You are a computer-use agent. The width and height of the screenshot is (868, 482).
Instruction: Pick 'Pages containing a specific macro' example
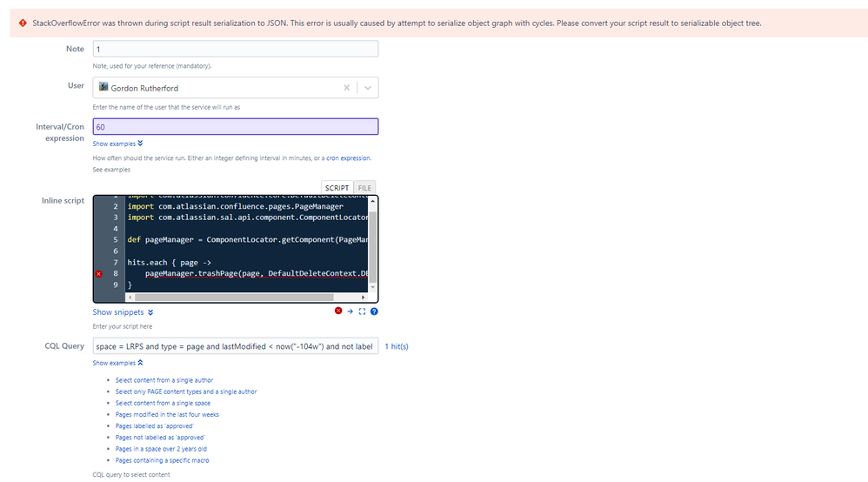point(162,460)
